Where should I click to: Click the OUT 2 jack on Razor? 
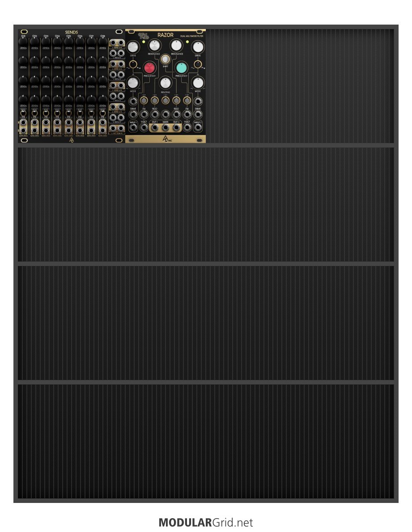point(176,127)
